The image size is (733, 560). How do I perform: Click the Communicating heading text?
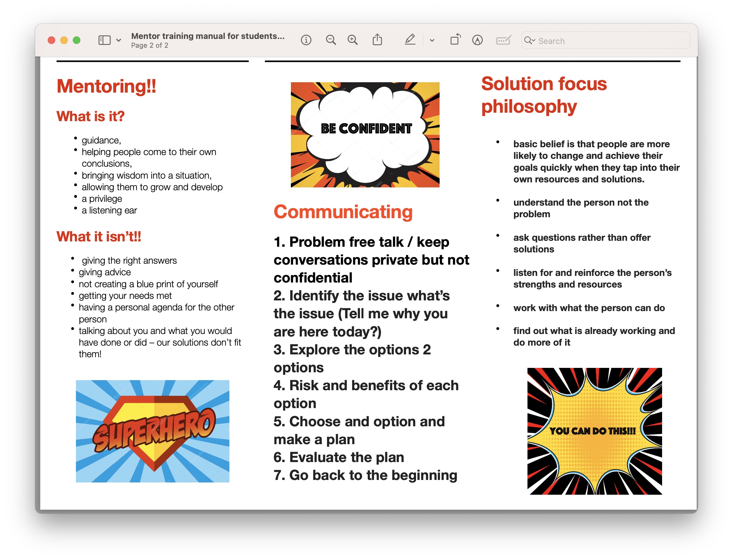tap(343, 212)
